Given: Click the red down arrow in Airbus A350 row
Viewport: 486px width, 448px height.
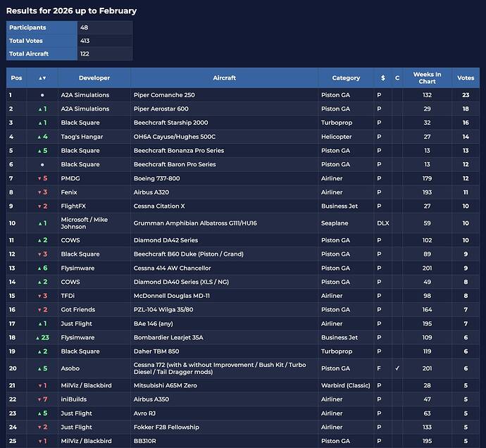Looking at the screenshot, I should click(x=39, y=399).
